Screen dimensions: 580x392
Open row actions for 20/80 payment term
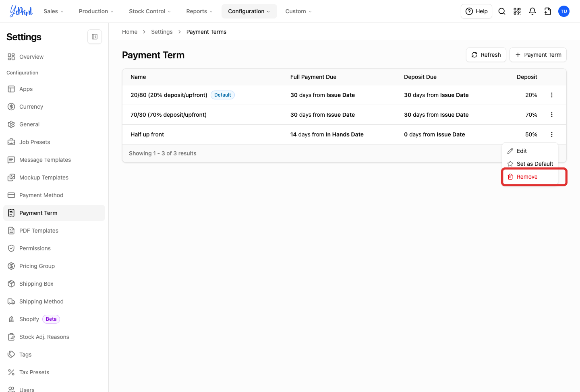coord(552,95)
